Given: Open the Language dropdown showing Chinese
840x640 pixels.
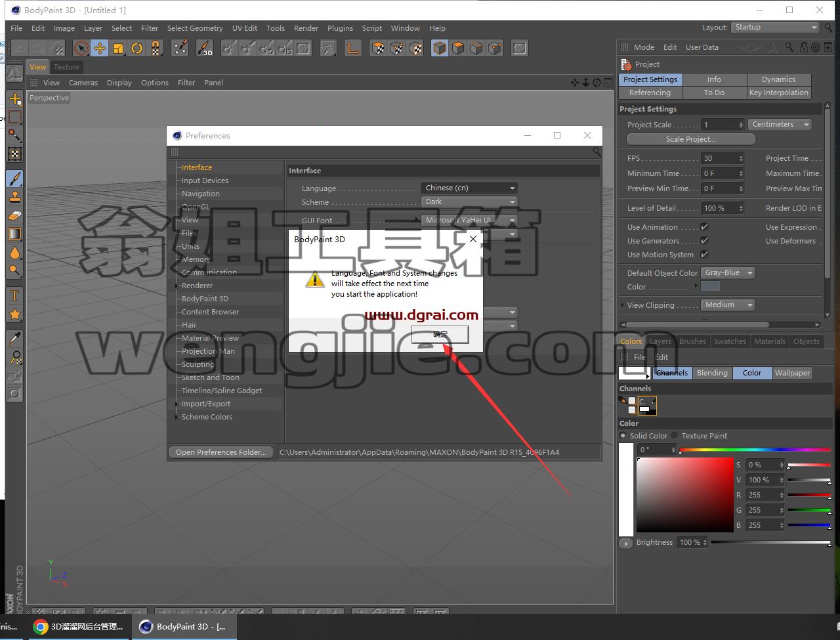Looking at the screenshot, I should [x=469, y=188].
